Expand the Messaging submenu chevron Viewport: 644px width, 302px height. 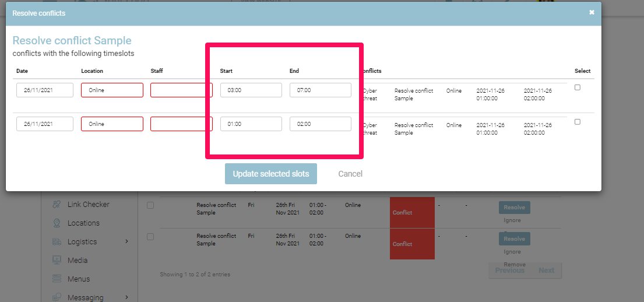126,297
